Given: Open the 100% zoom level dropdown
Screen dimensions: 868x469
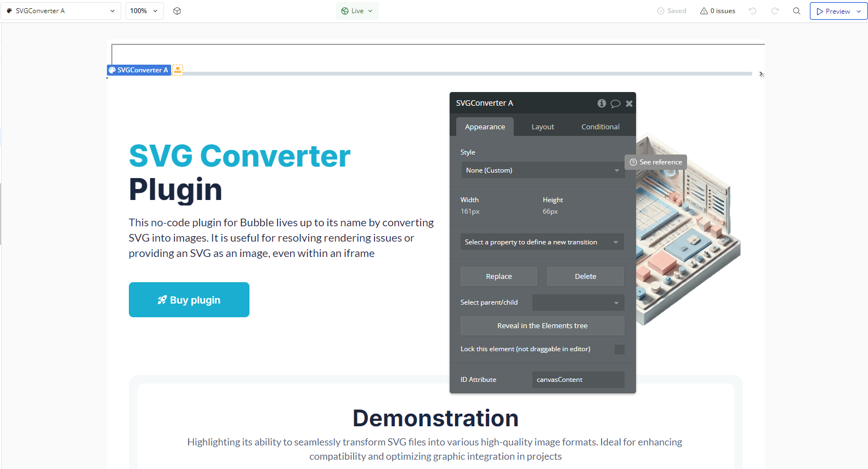Looking at the screenshot, I should point(144,11).
